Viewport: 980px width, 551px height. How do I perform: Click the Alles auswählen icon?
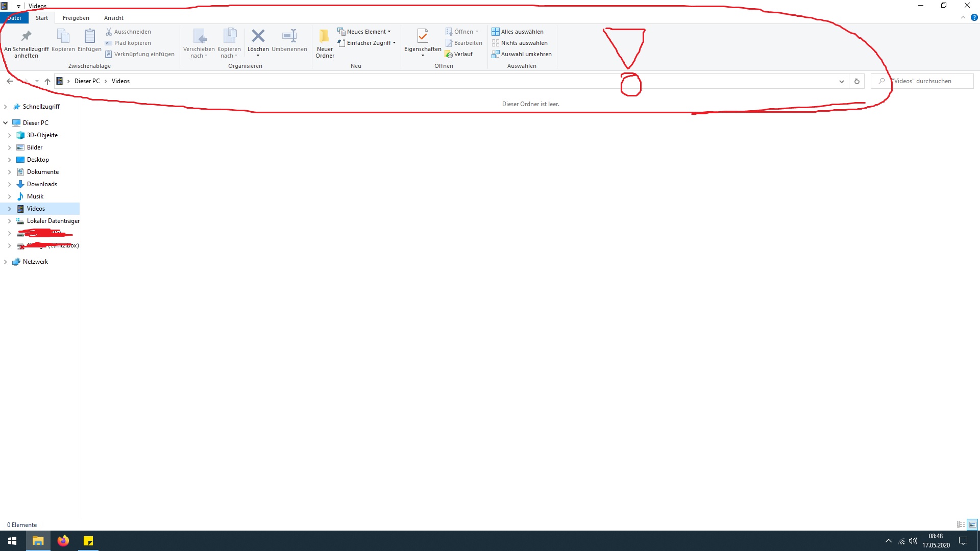(495, 32)
